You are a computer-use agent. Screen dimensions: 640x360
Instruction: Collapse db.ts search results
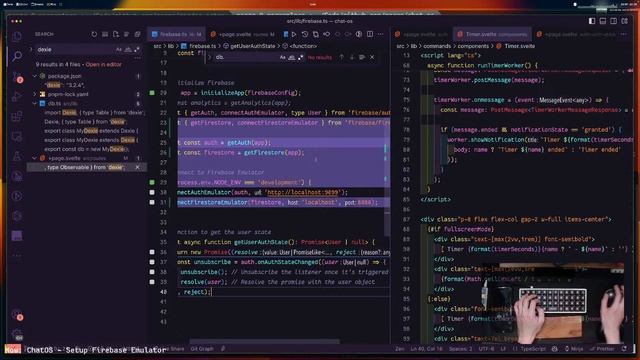[35, 104]
